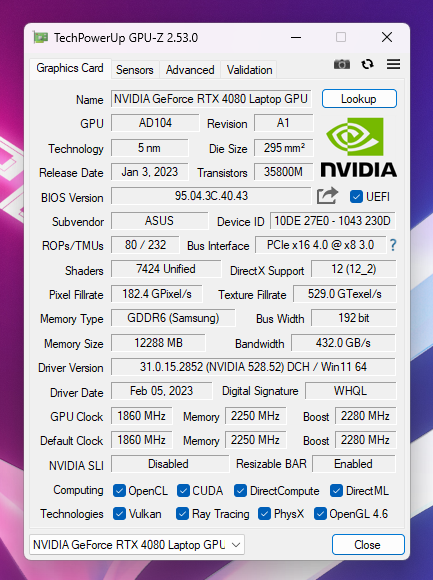This screenshot has height=580, width=433.
Task: Click the GPU-Z title bar app icon
Action: click(x=41, y=37)
